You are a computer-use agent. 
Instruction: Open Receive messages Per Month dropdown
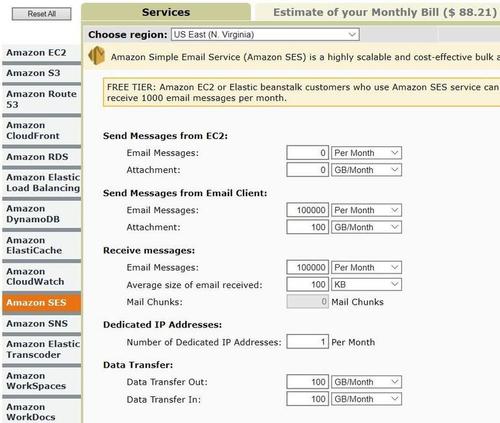pyautogui.click(x=366, y=267)
